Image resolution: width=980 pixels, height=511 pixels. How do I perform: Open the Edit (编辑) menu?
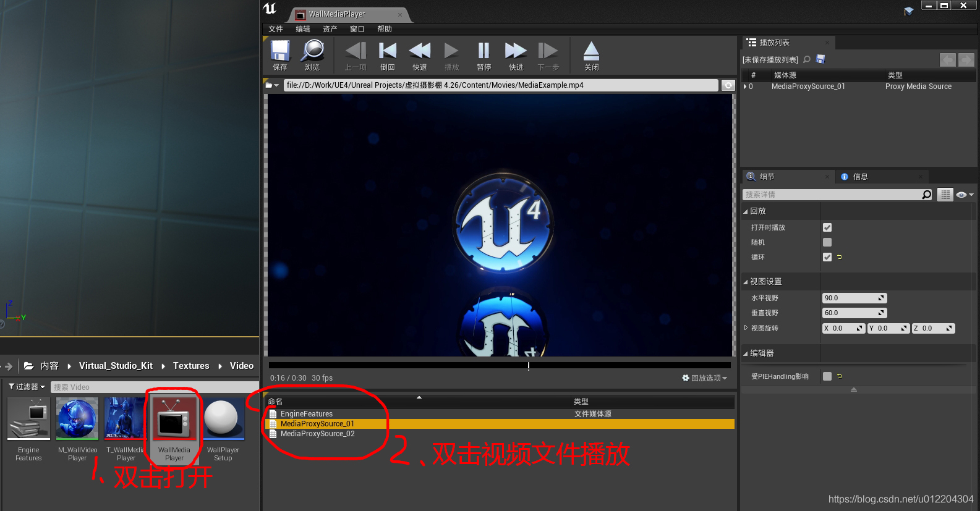[x=303, y=29]
